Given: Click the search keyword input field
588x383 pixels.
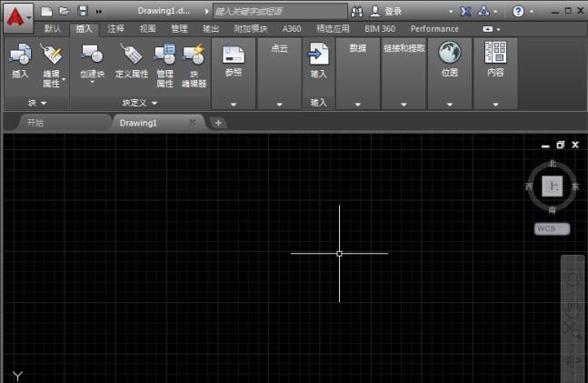Looking at the screenshot, I should coord(280,12).
